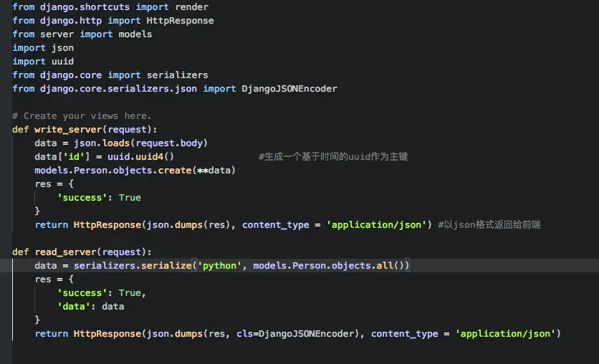
Task: Click 'res = {' line in write_server
Action: point(54,184)
